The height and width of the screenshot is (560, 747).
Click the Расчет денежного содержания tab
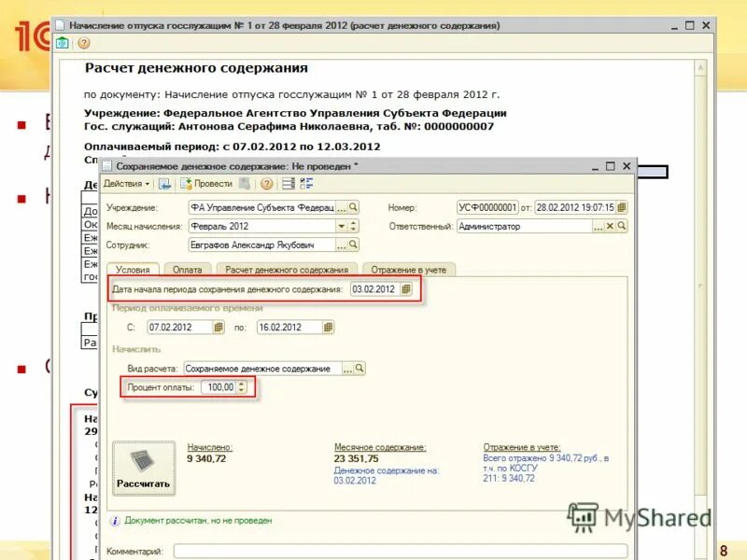click(x=286, y=270)
